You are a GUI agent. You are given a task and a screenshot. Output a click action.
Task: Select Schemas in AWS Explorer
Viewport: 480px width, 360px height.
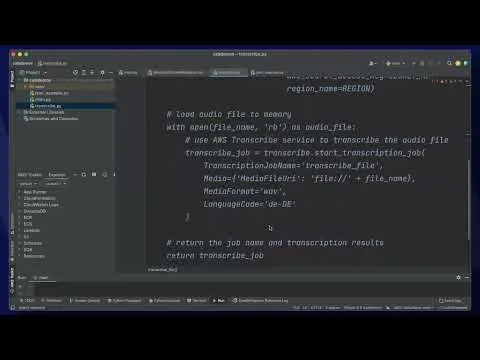click(33, 243)
